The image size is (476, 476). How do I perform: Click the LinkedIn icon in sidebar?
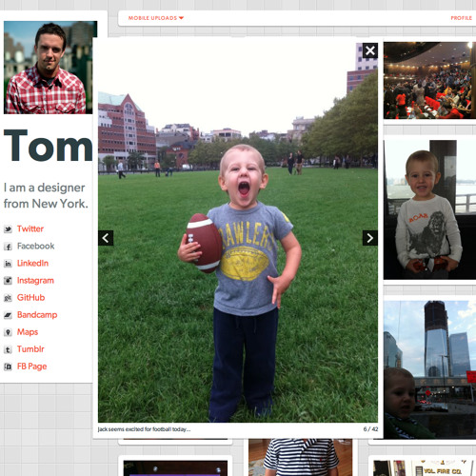8,264
